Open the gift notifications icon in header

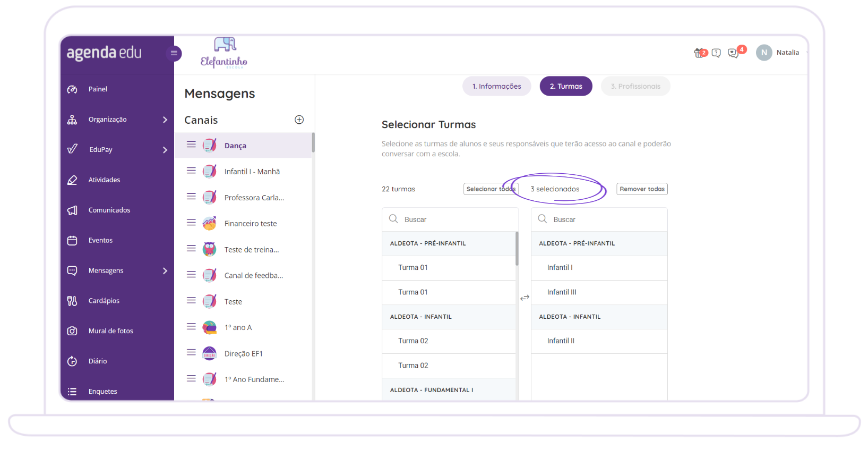click(x=700, y=53)
